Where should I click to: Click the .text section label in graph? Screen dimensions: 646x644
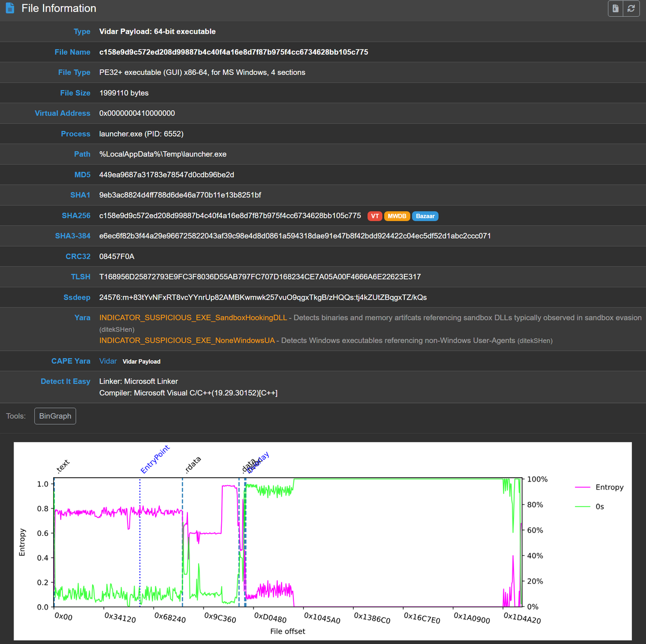pos(62,467)
